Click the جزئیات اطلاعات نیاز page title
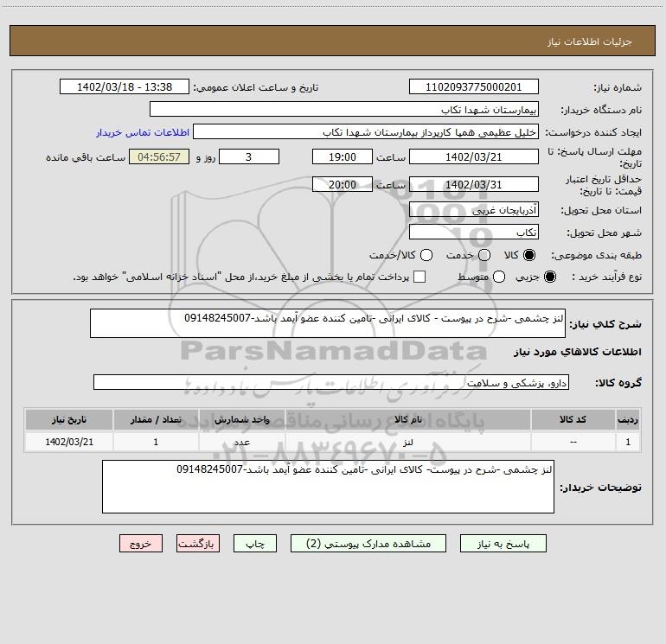Screen dimensions: 666x644 click(x=589, y=41)
